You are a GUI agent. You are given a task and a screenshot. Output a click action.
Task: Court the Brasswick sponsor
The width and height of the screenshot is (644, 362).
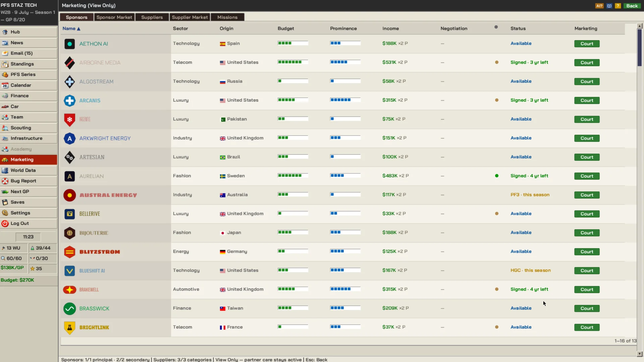587,309
